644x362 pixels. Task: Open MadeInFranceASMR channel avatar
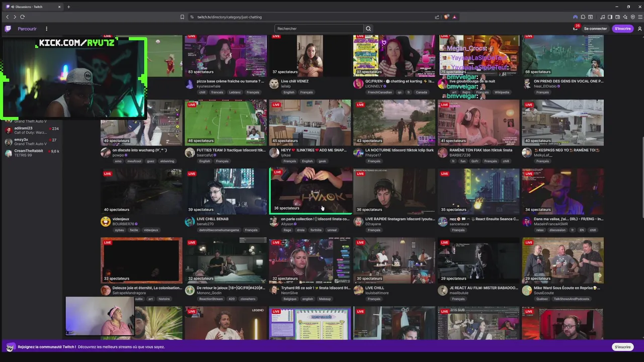527,221
